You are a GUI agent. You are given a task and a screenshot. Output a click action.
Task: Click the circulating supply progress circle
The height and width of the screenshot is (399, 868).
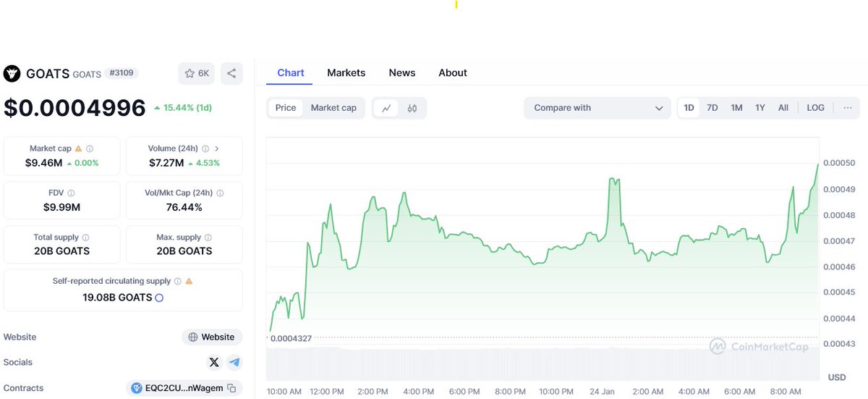[159, 298]
